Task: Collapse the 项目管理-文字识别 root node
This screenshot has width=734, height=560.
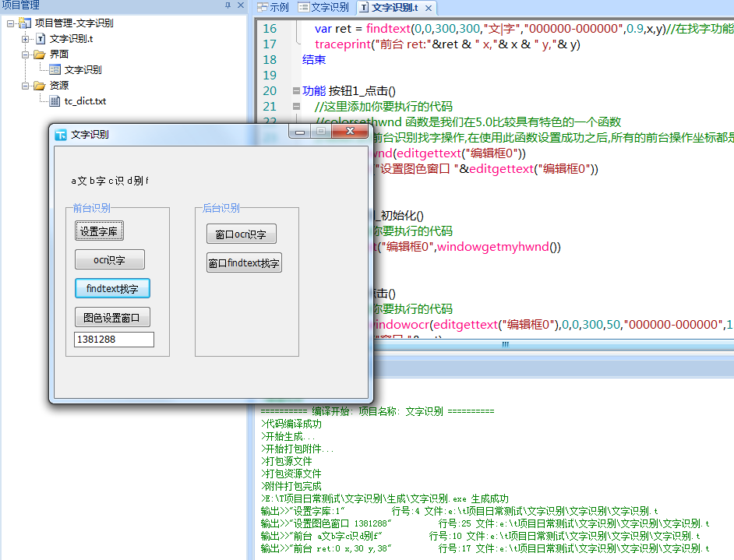Action: (10, 23)
